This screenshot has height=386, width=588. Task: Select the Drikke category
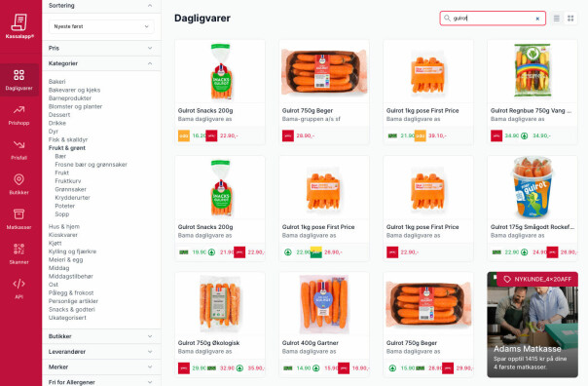coord(57,123)
